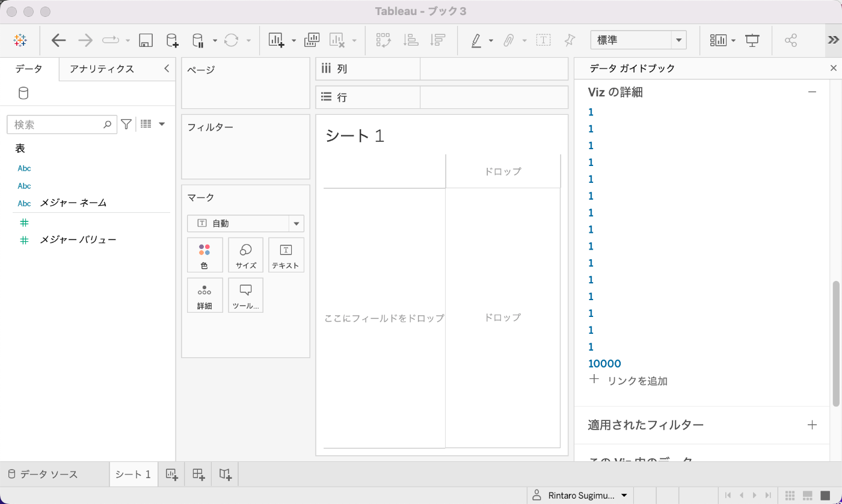Screen dimensions: 842x504
Task: Open the highlight pen dropdown arrow
Action: [x=491, y=41]
